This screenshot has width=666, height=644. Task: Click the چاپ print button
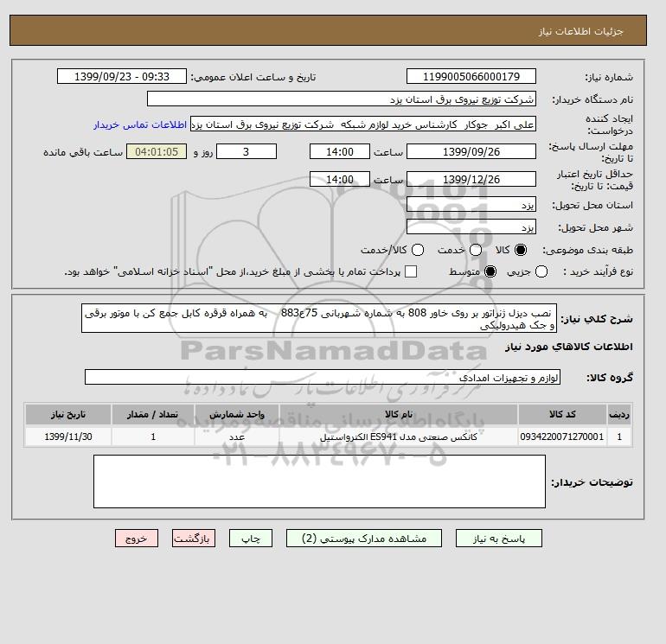[x=251, y=539]
